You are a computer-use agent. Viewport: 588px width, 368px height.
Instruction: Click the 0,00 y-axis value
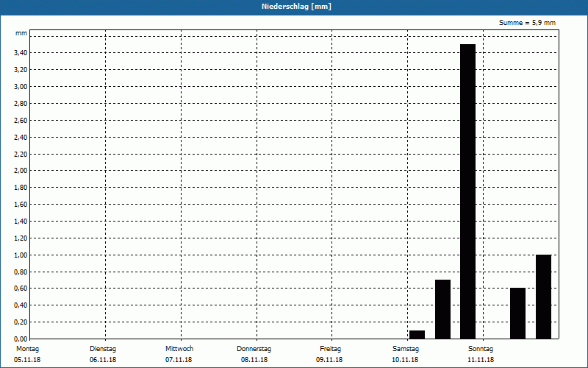(x=21, y=339)
